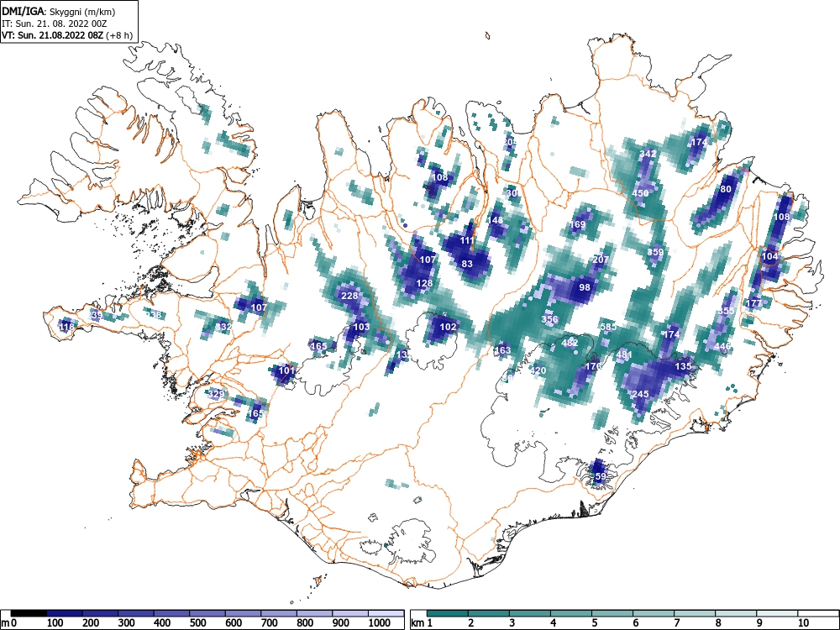Click the '1000' label in the metre legend
This screenshot has width=840, height=630.
pyautogui.click(x=380, y=623)
